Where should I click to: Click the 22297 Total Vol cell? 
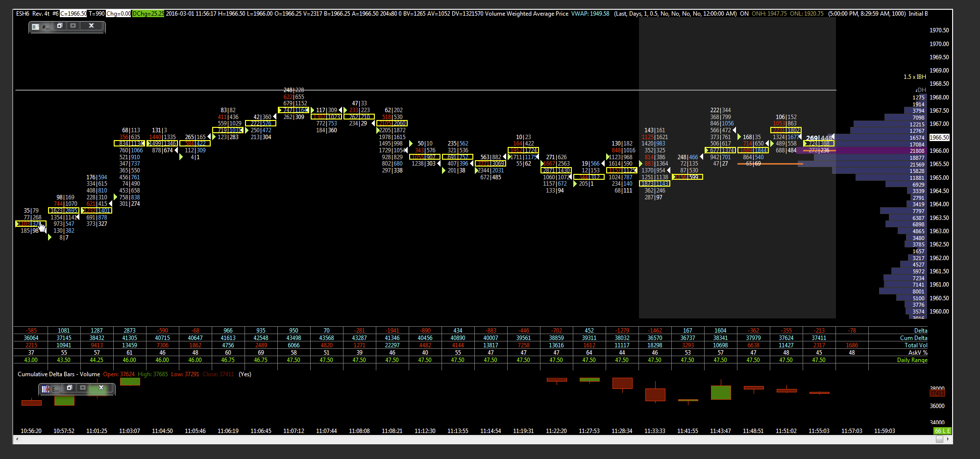coord(392,345)
